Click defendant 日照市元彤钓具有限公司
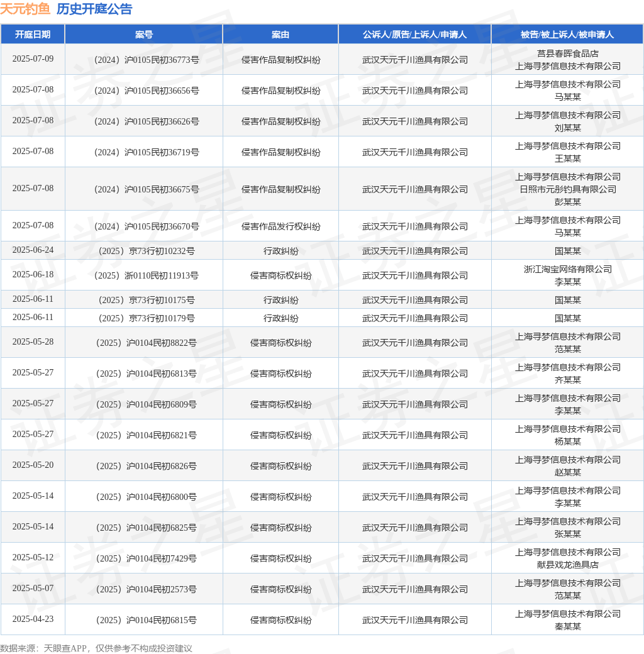Screen dimensions: 644x654 tap(568, 189)
